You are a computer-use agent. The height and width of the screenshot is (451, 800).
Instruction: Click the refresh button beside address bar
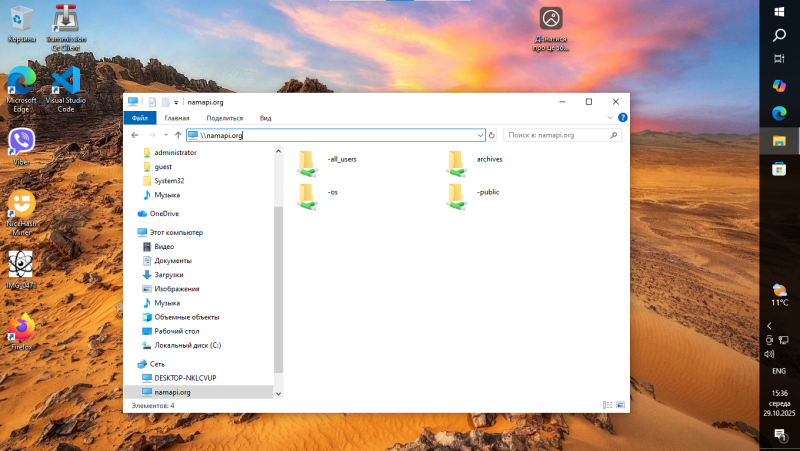pyautogui.click(x=492, y=134)
